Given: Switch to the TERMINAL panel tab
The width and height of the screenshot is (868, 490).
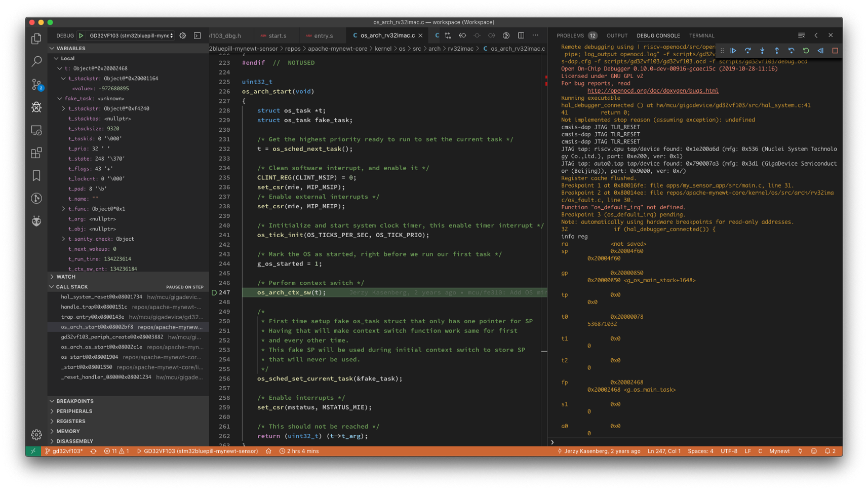Looking at the screenshot, I should click(701, 35).
